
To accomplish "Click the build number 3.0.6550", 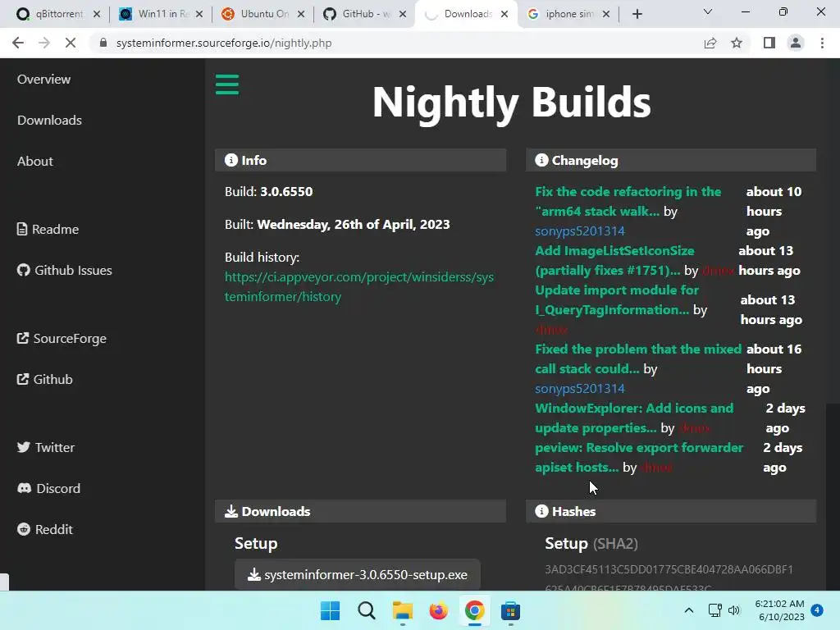I will click(286, 191).
